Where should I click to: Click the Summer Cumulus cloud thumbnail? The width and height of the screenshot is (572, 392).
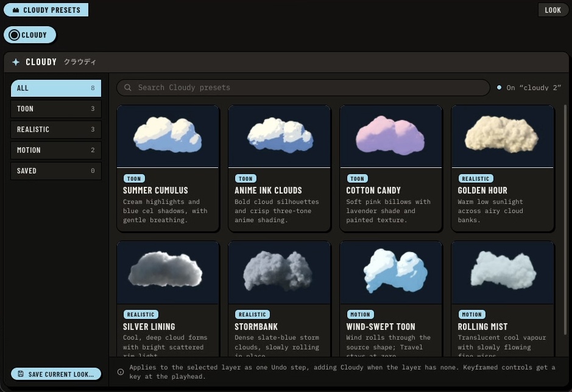click(x=168, y=136)
